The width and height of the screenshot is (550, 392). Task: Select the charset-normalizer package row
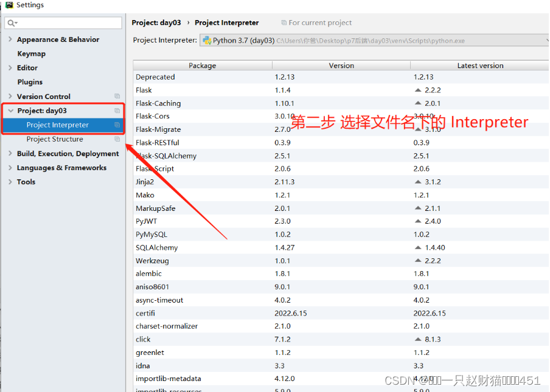[x=341, y=326]
